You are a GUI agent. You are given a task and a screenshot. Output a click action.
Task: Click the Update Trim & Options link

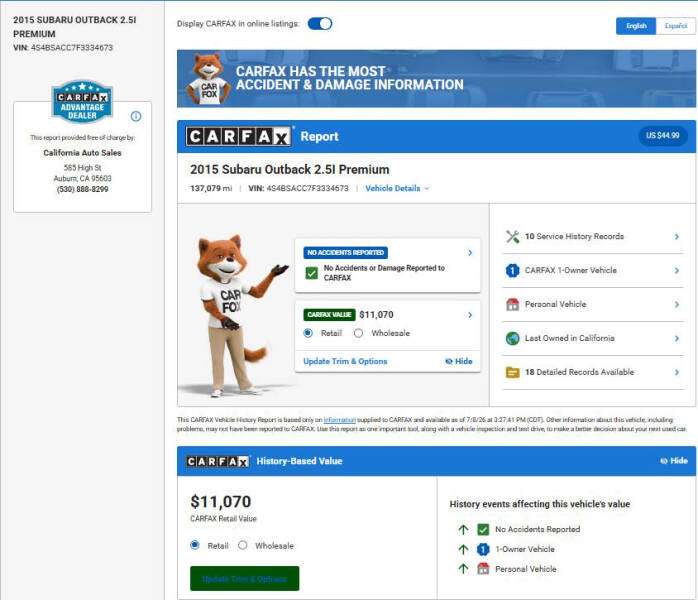point(345,361)
